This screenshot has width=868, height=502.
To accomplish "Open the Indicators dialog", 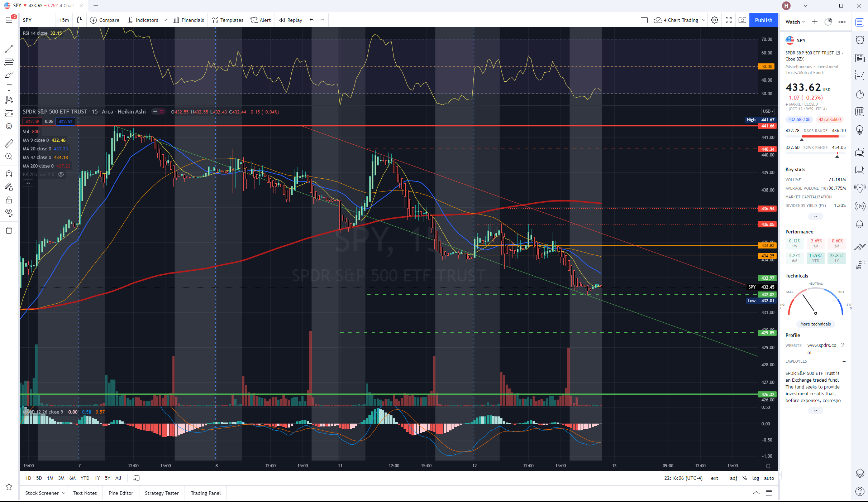I will (143, 20).
